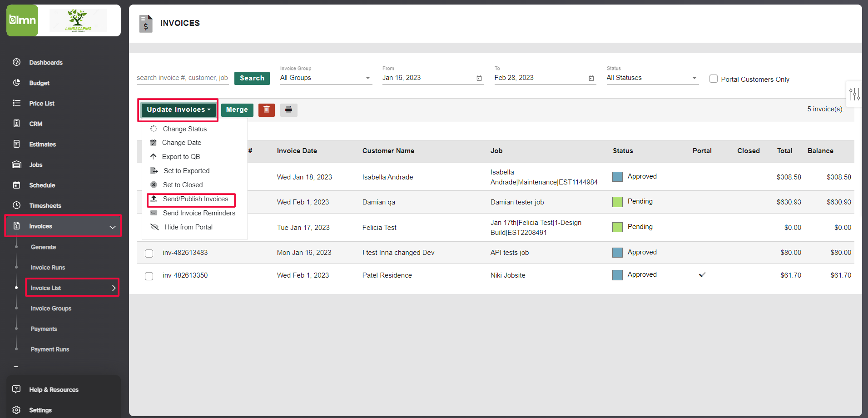Sort by Status column header
This screenshot has height=418, width=868.
(x=623, y=151)
